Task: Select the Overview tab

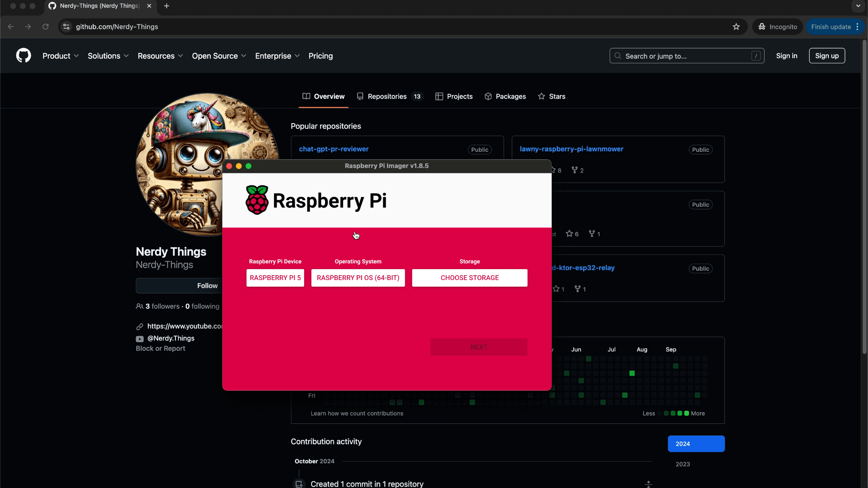Action: tap(323, 96)
